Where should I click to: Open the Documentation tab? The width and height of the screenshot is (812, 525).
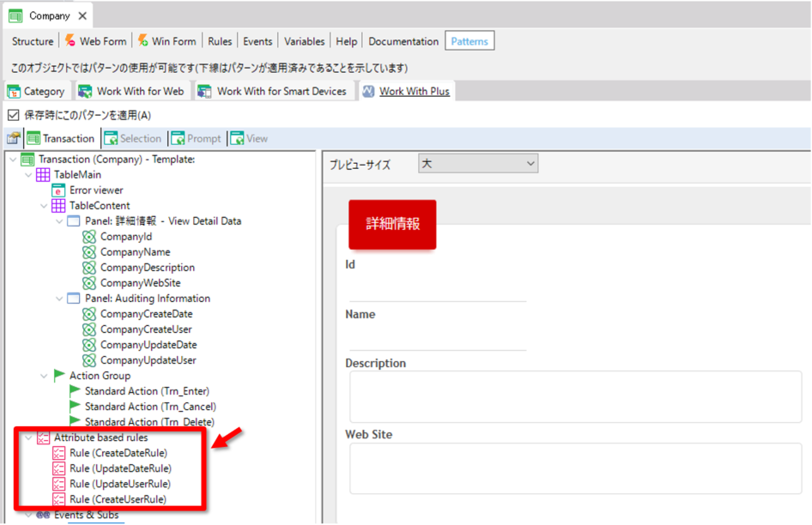click(x=403, y=41)
